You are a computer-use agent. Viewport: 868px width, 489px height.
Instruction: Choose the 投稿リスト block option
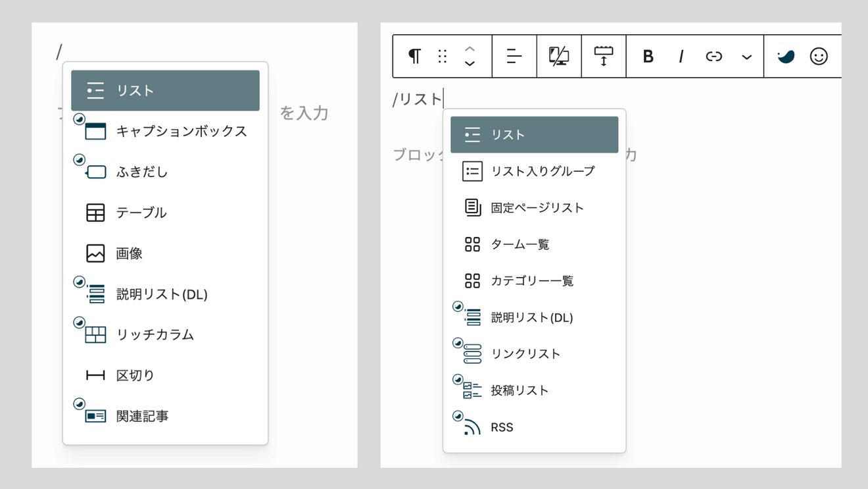(535, 390)
